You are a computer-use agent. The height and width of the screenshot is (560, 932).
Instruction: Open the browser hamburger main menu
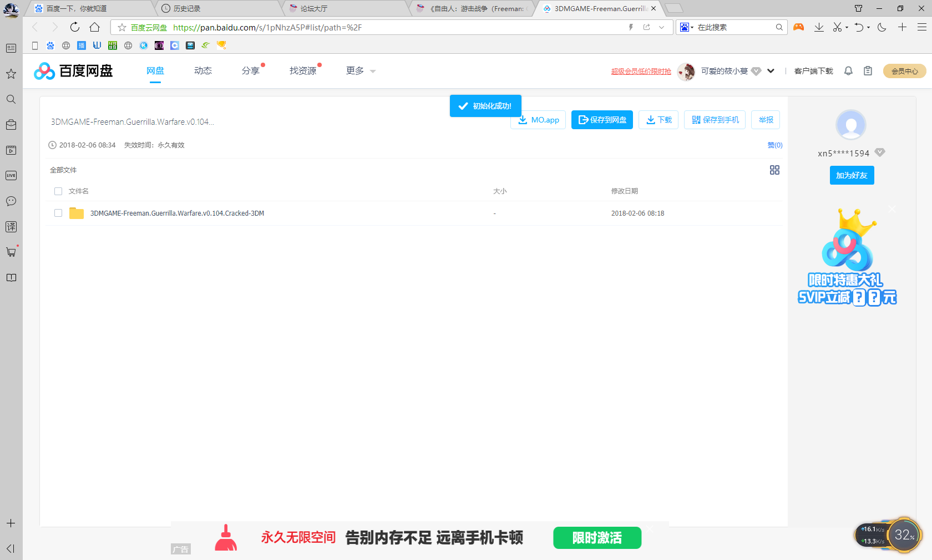(922, 27)
